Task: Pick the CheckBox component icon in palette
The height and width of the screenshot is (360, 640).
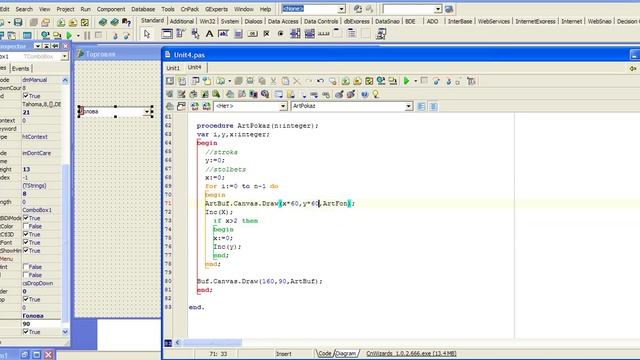Action: [x=267, y=34]
